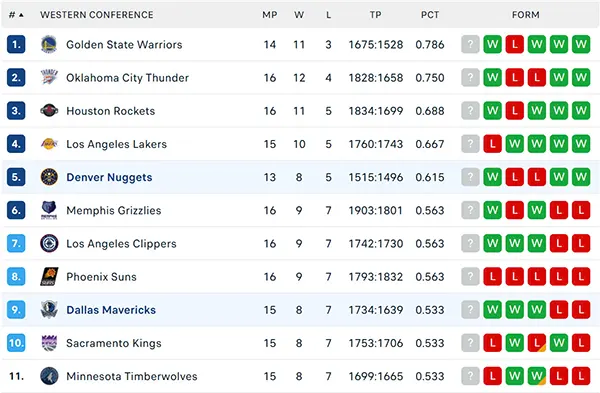Sort standings by the MP column header

269,15
